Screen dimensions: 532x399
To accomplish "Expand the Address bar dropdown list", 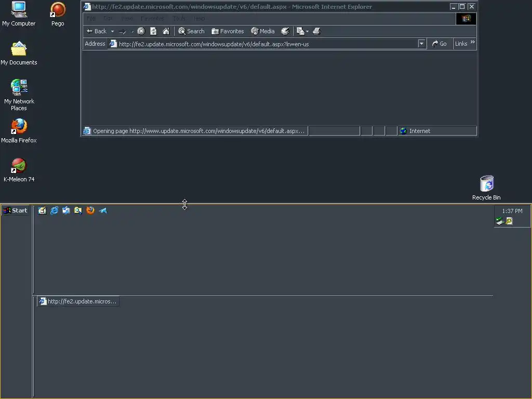I will (421, 44).
